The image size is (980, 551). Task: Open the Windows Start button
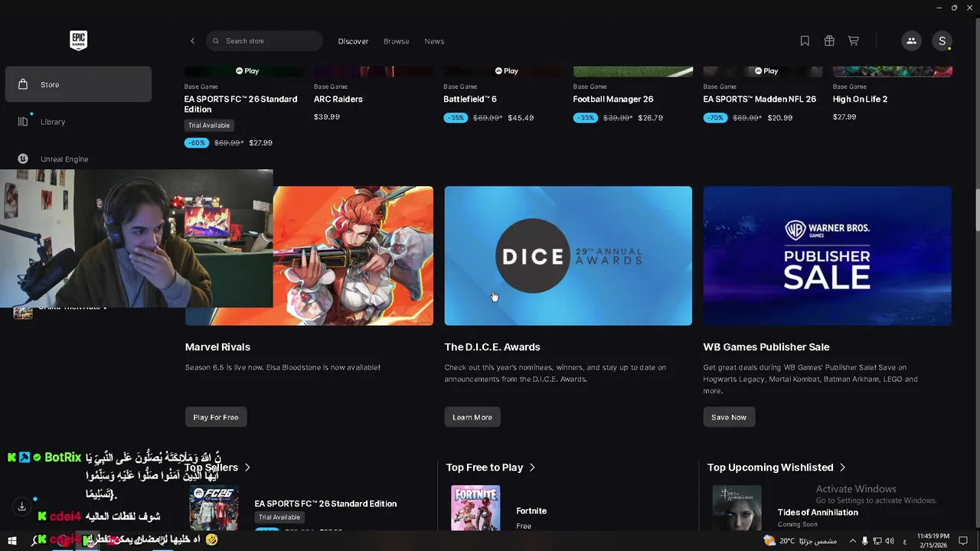[12, 541]
